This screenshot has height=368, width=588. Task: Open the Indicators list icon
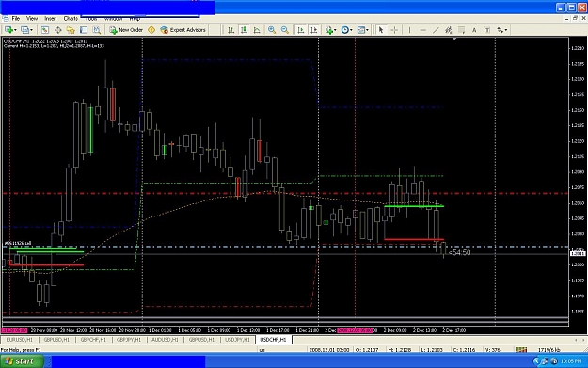click(x=329, y=30)
